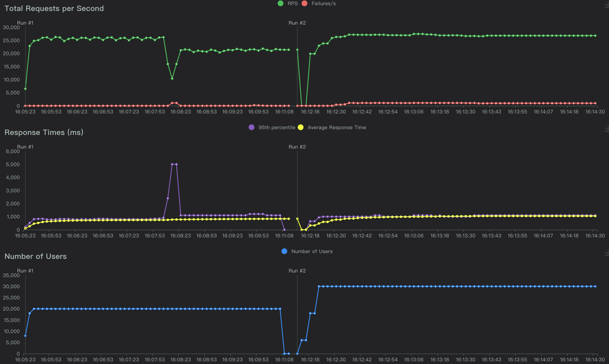Hide the Failures/s series via label
The height and width of the screenshot is (364, 609).
pyautogui.click(x=323, y=4)
